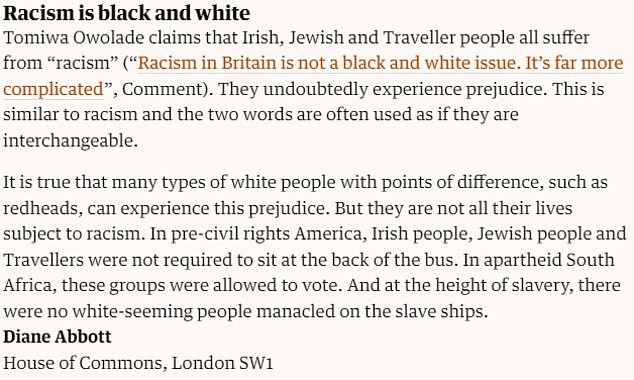Click the word "Comment)" after the link

tap(167, 89)
